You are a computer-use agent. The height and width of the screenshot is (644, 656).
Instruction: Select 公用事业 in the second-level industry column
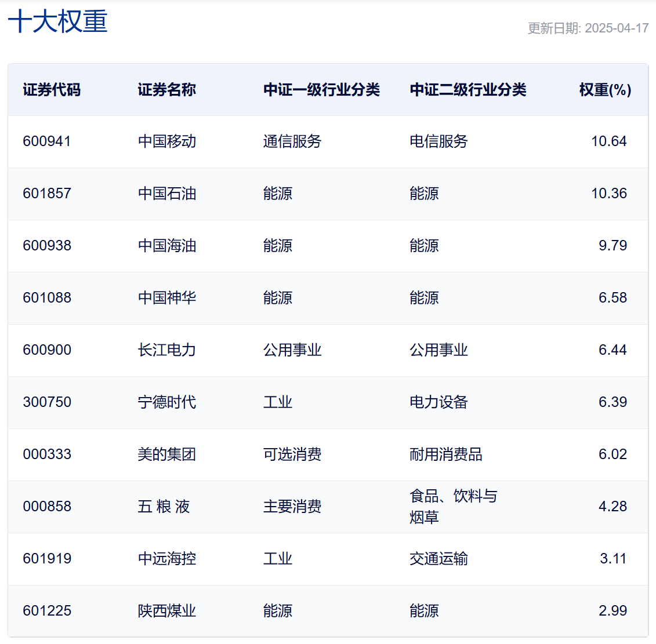click(438, 350)
